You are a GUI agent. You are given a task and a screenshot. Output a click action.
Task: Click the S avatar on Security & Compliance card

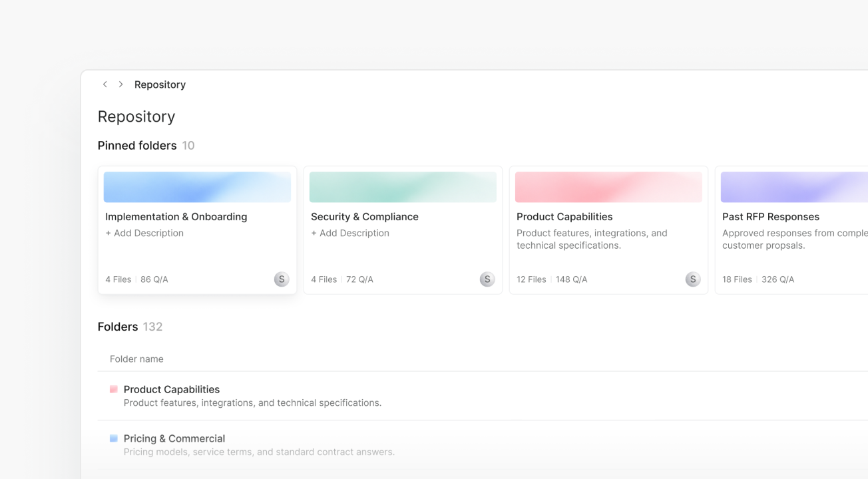pos(487,279)
